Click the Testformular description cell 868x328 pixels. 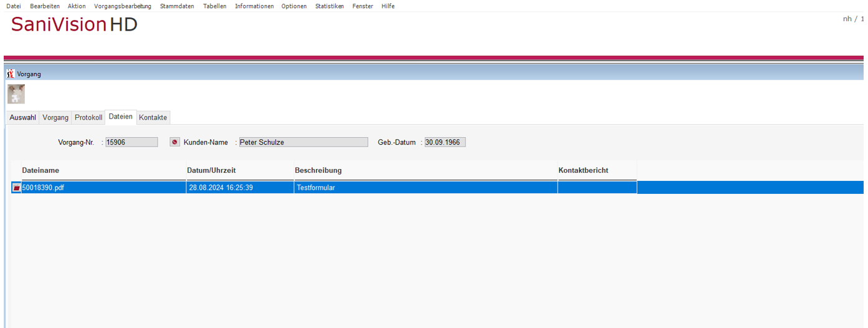(426, 188)
